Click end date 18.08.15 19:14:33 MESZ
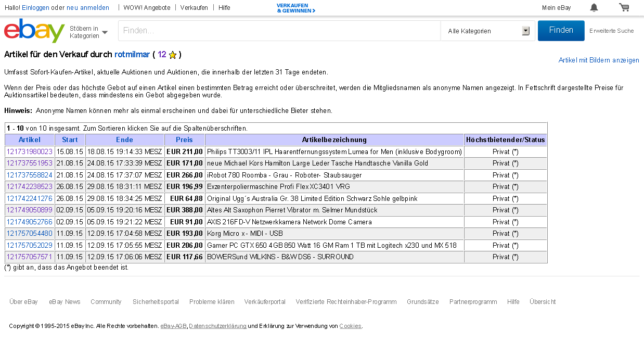644x355 pixels. pyautogui.click(x=125, y=152)
